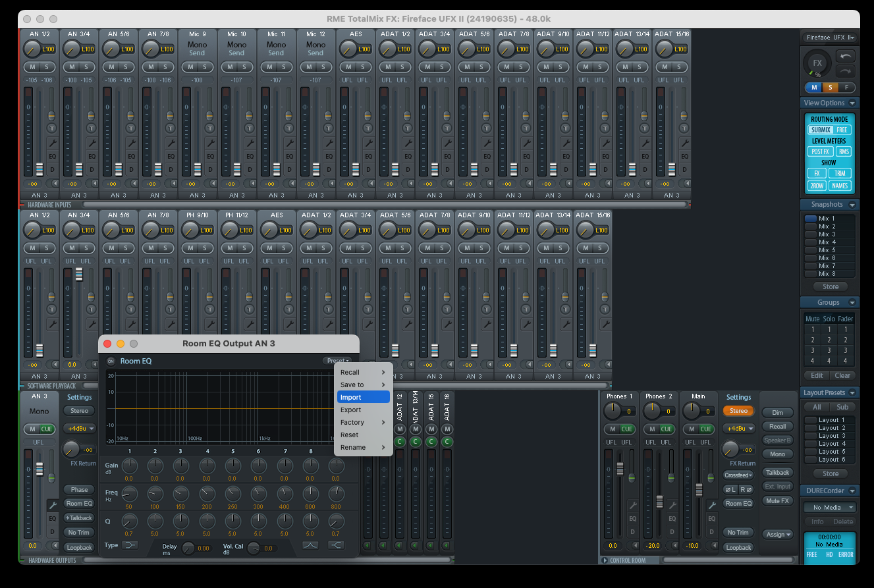Viewport: 874px width, 588px height.
Task: Select the shelf filter Type icon for band 1
Action: 130,545
